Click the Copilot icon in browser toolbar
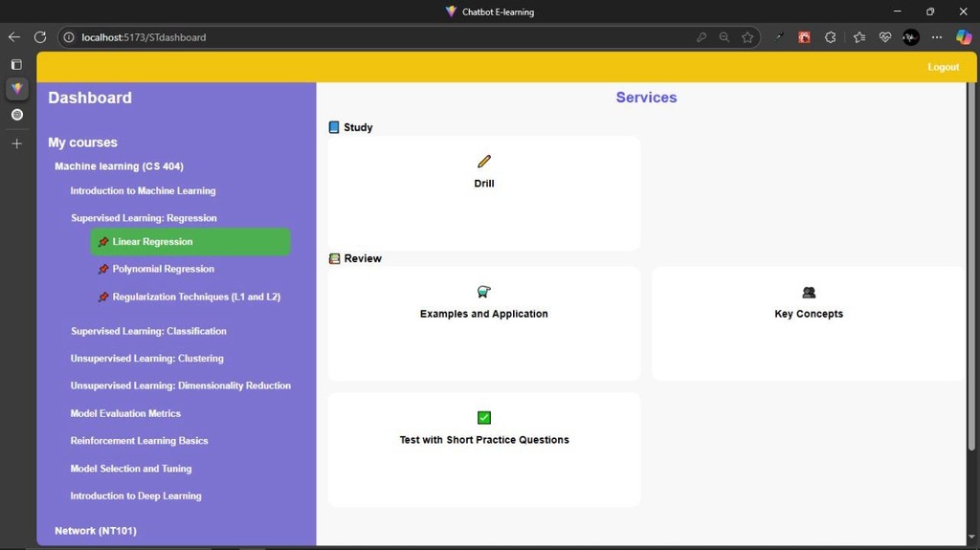The width and height of the screenshot is (980, 550). point(964,37)
